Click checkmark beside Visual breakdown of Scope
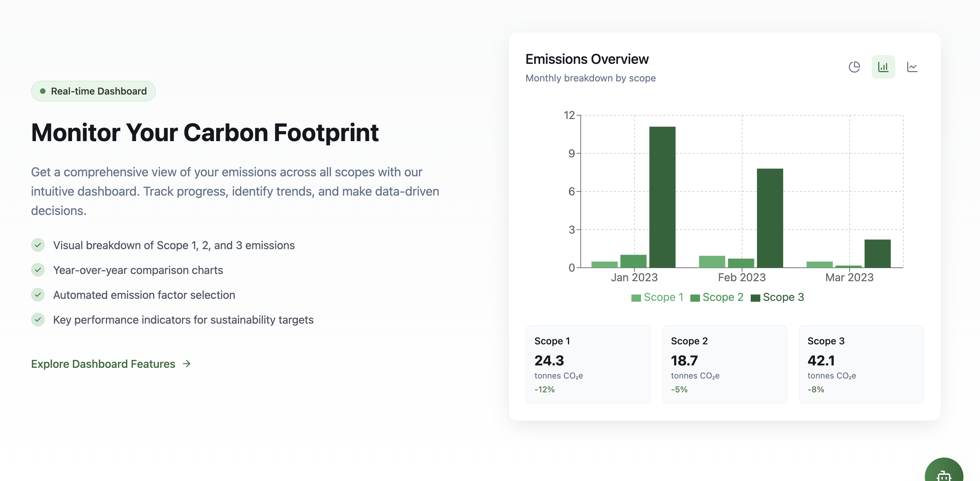980x481 pixels. pos(38,245)
